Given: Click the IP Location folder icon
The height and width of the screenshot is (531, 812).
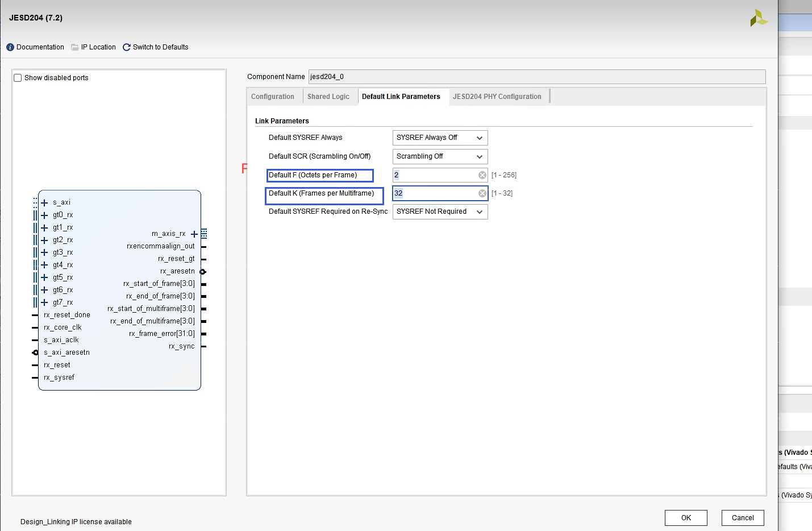Looking at the screenshot, I should (74, 47).
